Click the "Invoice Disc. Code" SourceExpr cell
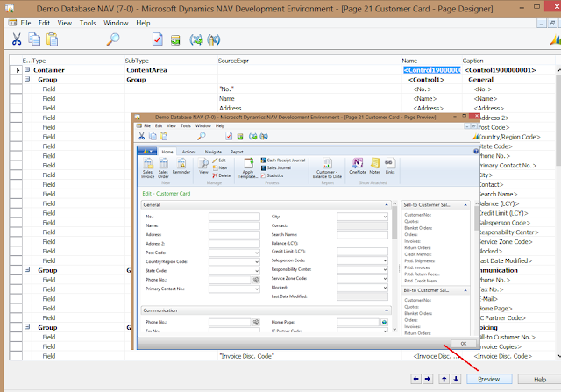 309,356
